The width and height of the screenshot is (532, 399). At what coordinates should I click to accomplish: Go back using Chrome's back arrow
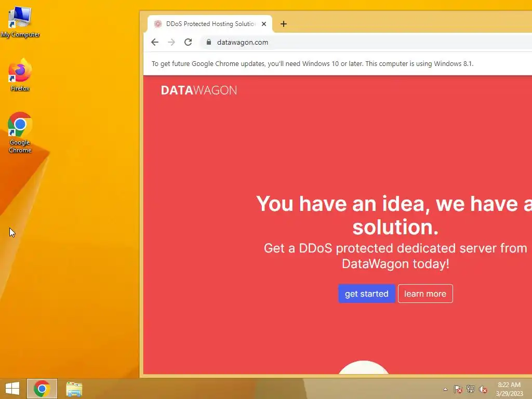(155, 42)
